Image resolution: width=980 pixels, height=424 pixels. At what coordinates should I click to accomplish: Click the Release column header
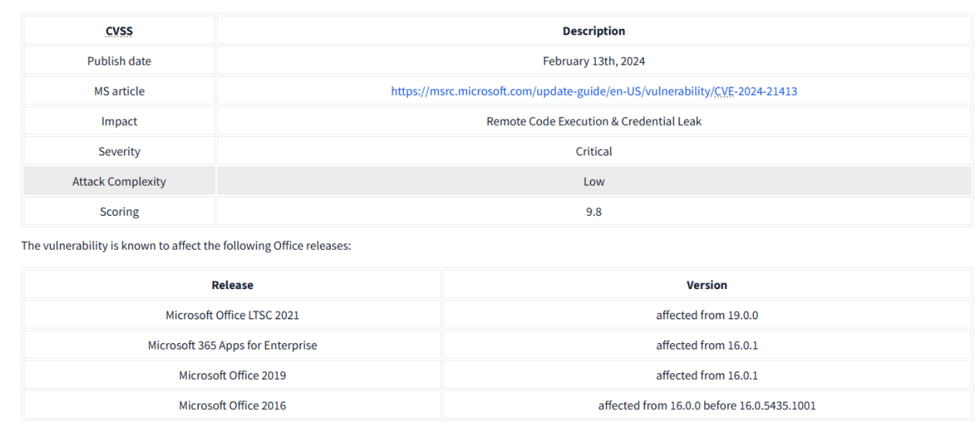tap(232, 285)
